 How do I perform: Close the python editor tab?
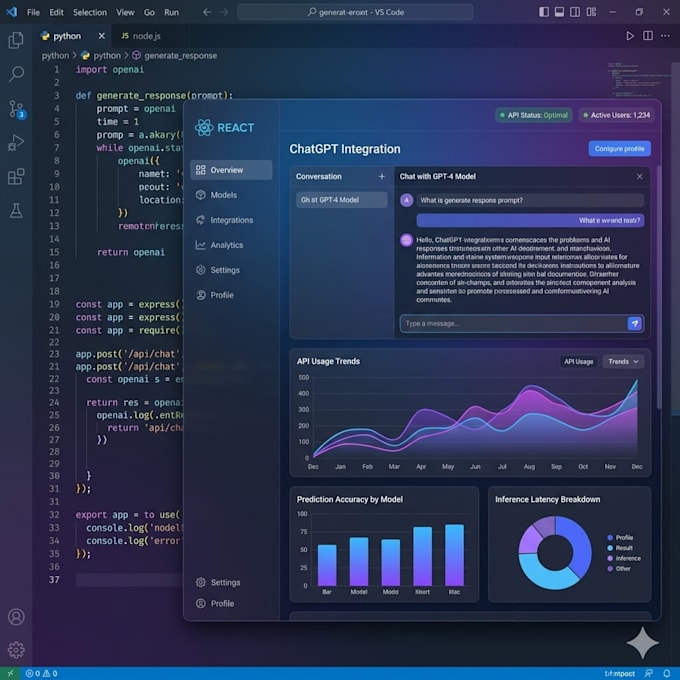pos(101,36)
